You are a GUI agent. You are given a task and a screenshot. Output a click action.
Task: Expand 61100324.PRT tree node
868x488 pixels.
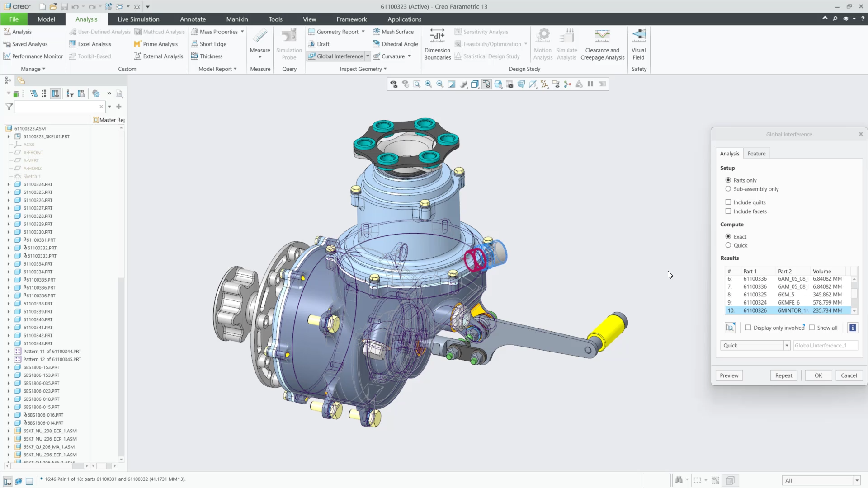(9, 184)
